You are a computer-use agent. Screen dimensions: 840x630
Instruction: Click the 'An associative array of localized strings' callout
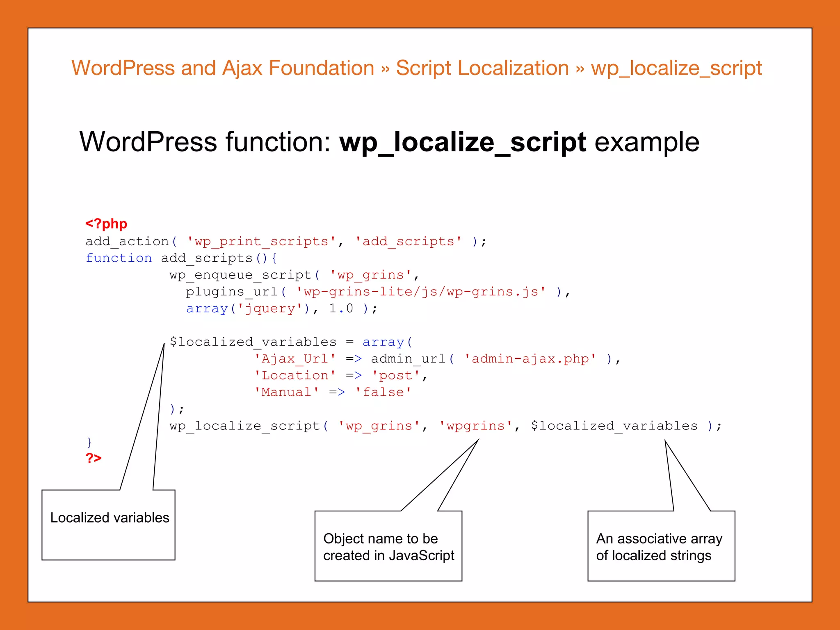pyautogui.click(x=661, y=546)
